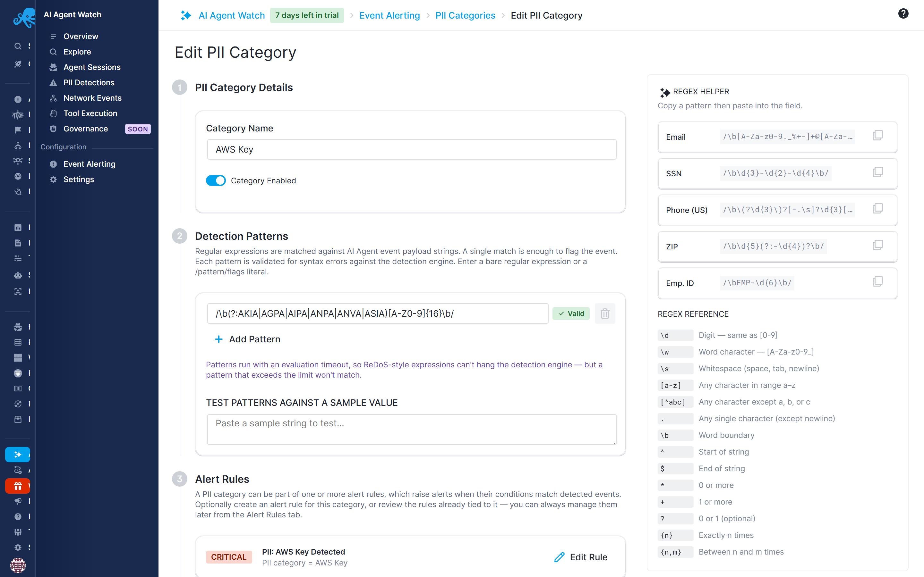
Task: Go to Tool Execution menu item
Action: [x=90, y=113]
